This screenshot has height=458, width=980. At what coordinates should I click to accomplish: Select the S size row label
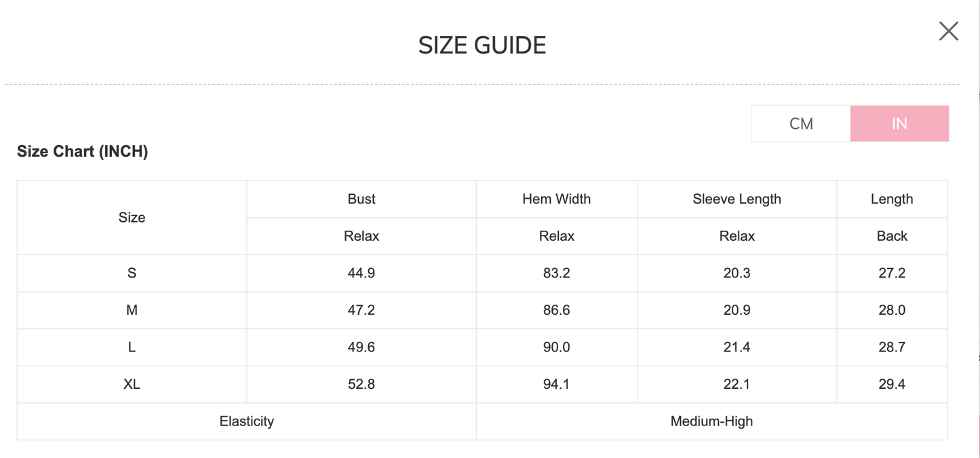132,273
